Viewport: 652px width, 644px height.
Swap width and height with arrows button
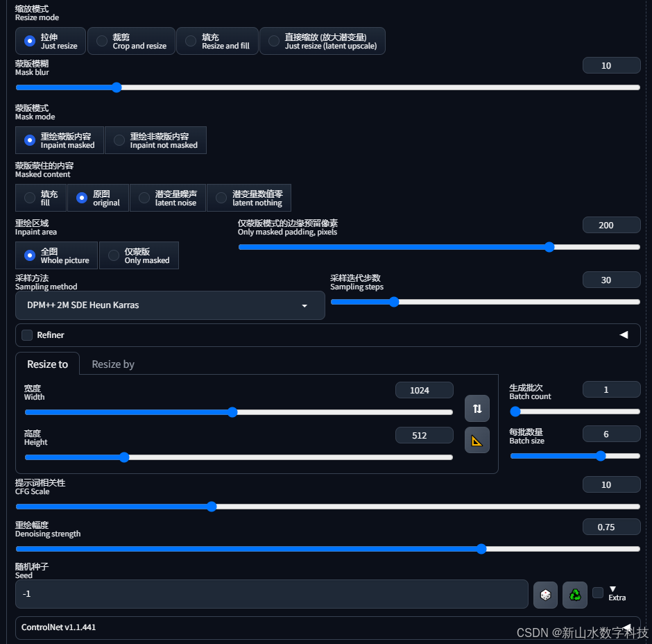(x=477, y=408)
